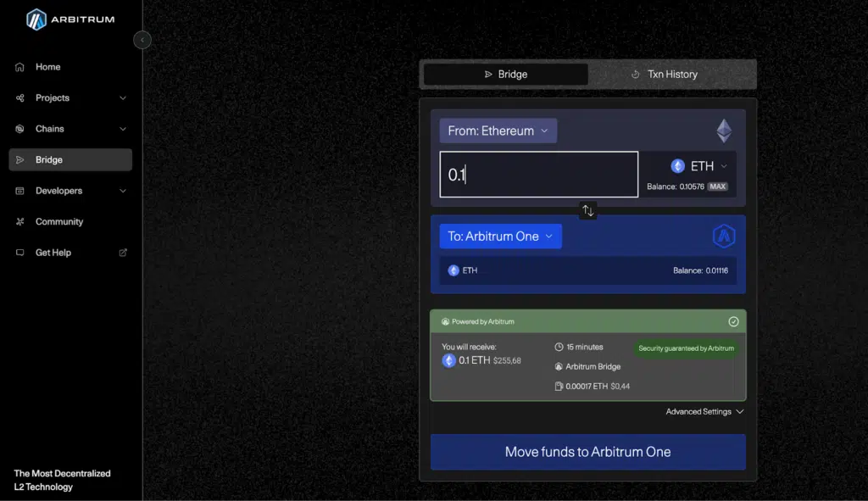Click the MAX balance button
The height and width of the screenshot is (501, 868).
(718, 186)
